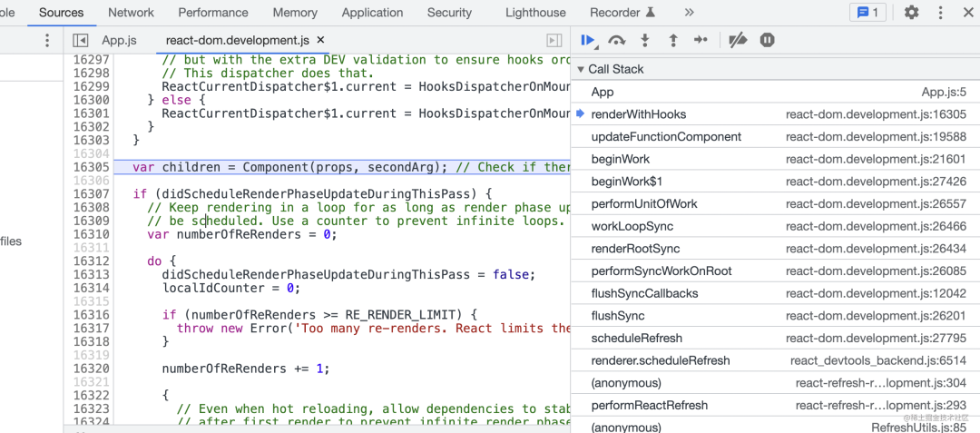Open the Application panel tab
980x433 pixels.
373,13
